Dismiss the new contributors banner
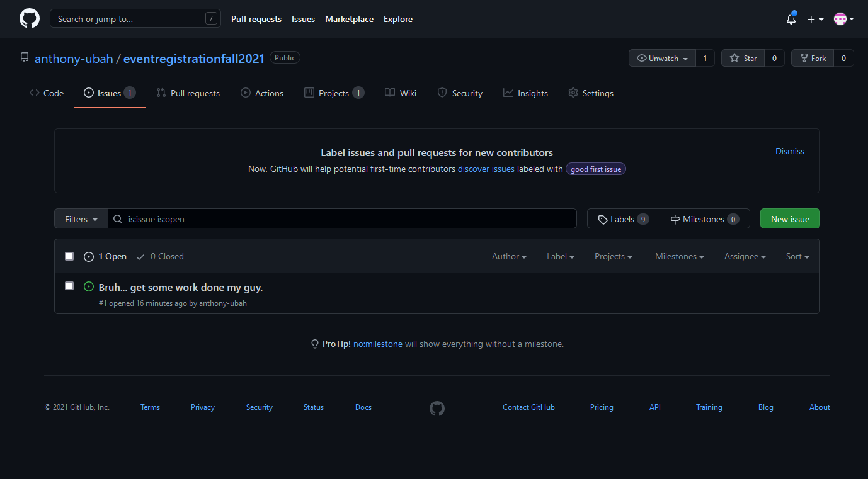The width and height of the screenshot is (868, 479). tap(789, 151)
